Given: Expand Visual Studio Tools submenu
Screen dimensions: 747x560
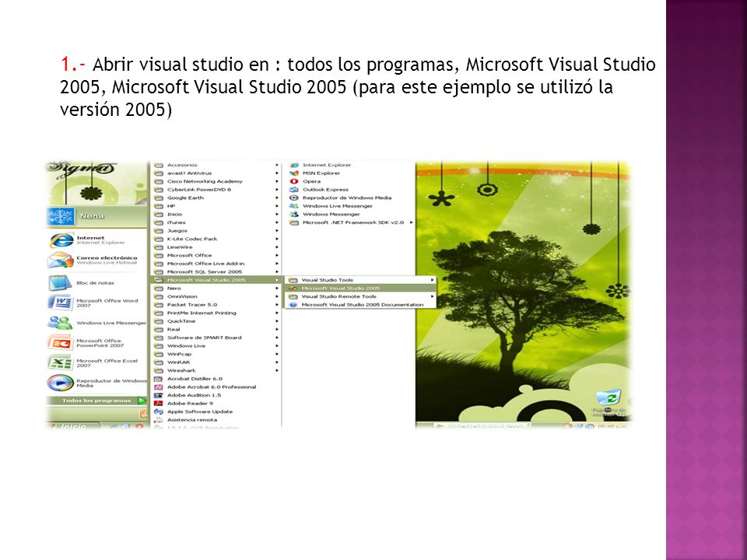Looking at the screenshot, I should coord(360,280).
